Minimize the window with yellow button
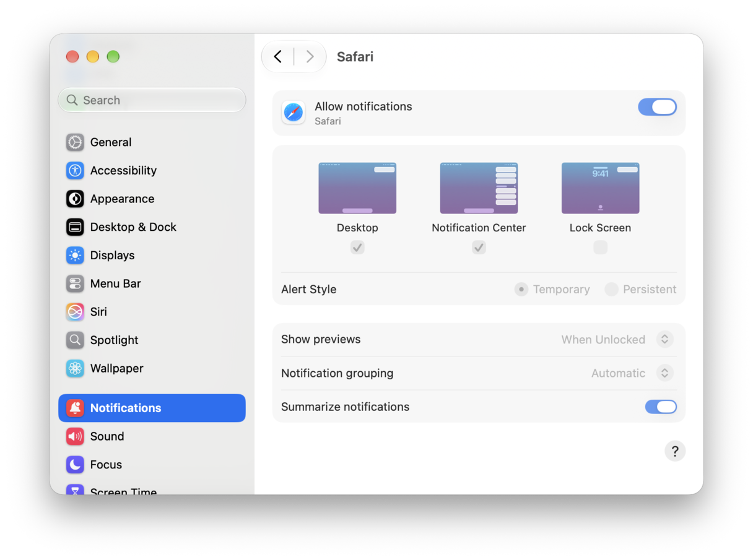 tap(93, 57)
